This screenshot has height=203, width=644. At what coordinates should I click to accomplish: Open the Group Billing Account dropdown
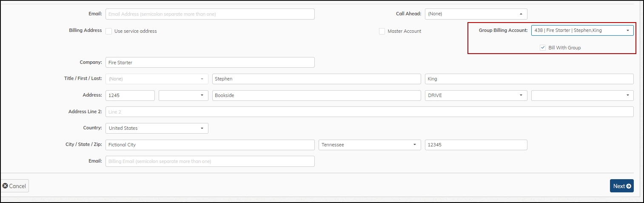(x=582, y=30)
